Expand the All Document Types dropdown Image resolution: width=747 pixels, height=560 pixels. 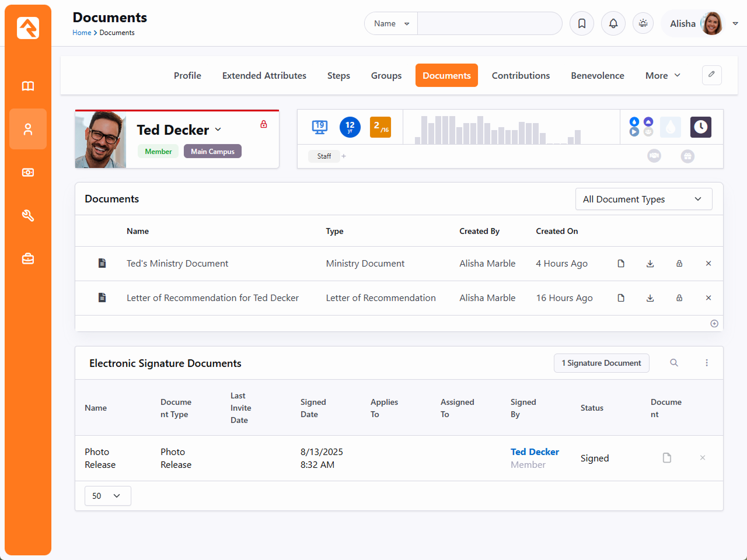pos(643,199)
